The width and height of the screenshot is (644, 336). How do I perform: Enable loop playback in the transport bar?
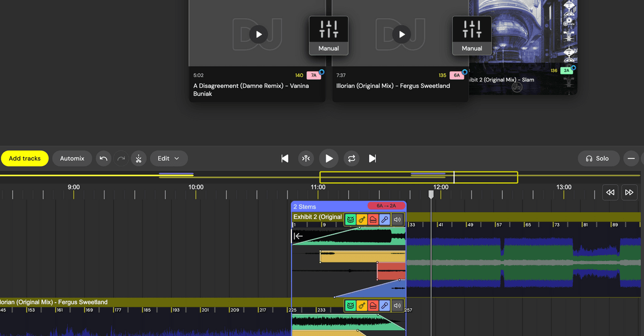pyautogui.click(x=351, y=158)
